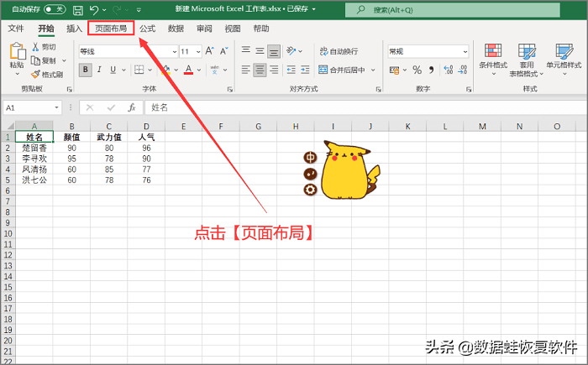This screenshot has width=588, height=365.
Task: Click Merge & Center (合并后居中) button
Action: pyautogui.click(x=342, y=70)
